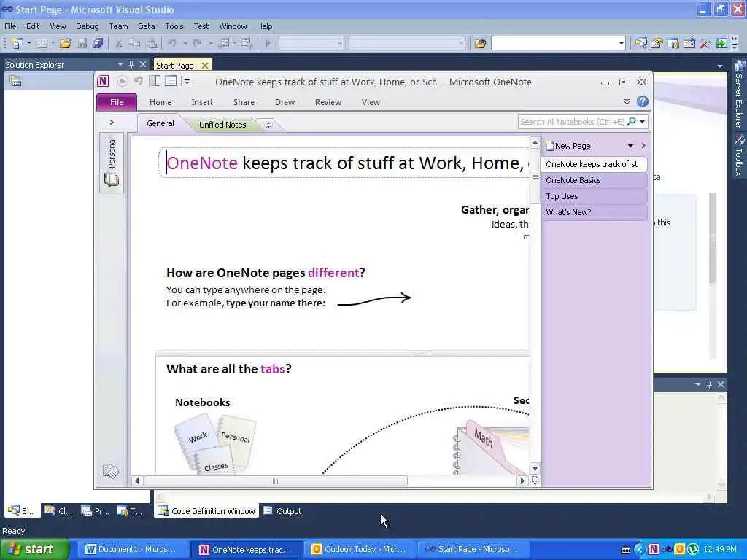Switch to Output tab in Visual Studio
This screenshot has width=747, height=560.
283,511
